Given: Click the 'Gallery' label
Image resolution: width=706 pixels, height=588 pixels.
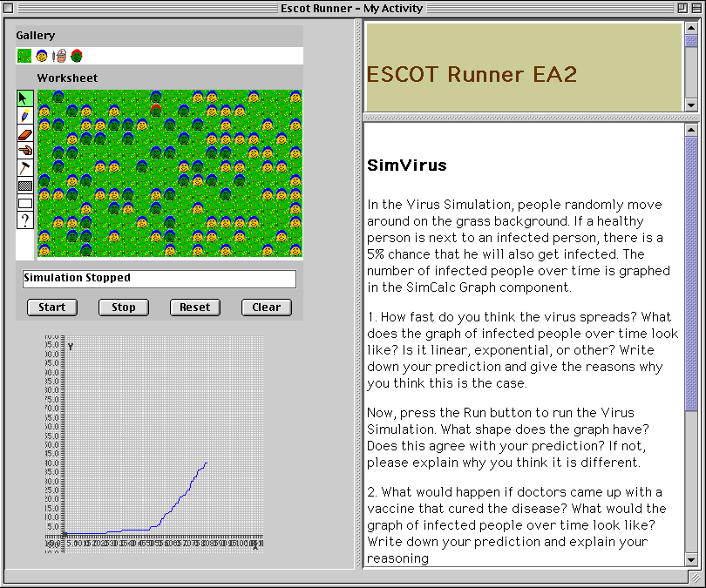Looking at the screenshot, I should 36,36.
